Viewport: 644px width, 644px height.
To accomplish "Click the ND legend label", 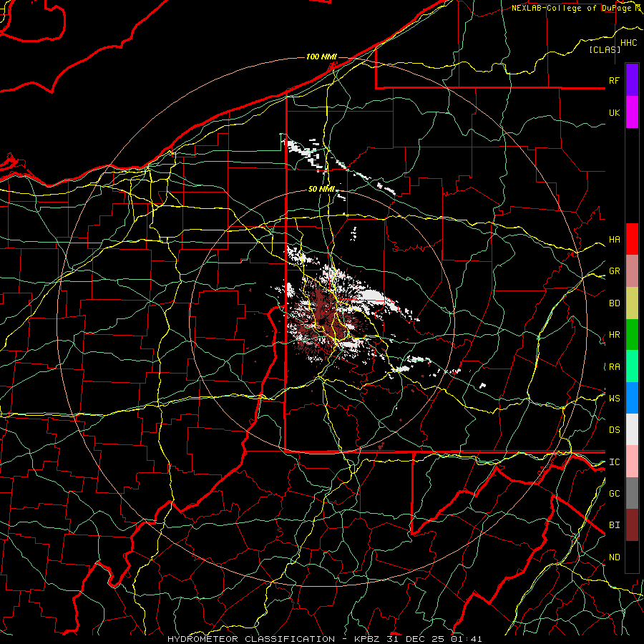I will (614, 557).
